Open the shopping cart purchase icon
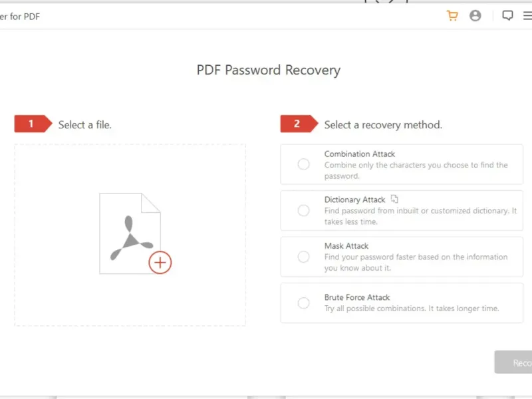Screen dimensions: 532x399 [x=452, y=16]
